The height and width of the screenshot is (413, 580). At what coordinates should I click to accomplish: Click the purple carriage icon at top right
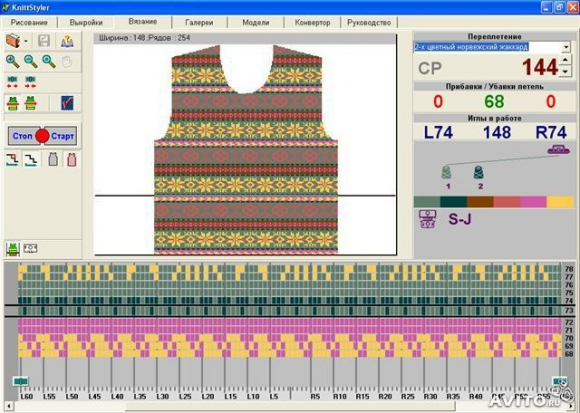click(x=559, y=149)
